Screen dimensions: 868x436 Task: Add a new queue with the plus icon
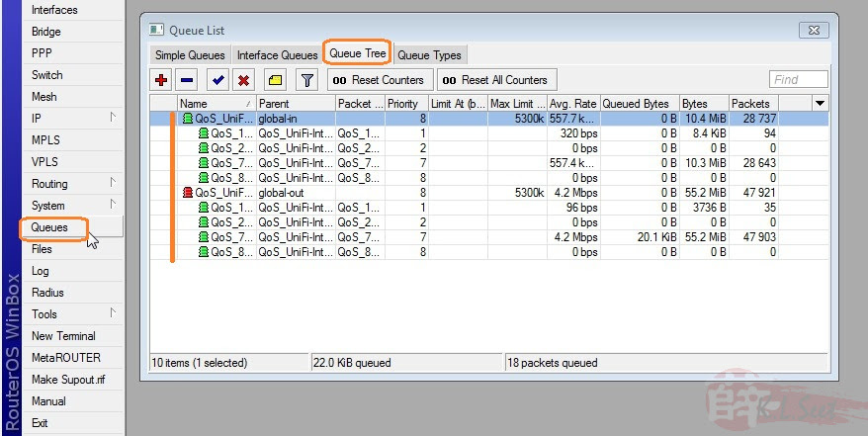[x=161, y=80]
